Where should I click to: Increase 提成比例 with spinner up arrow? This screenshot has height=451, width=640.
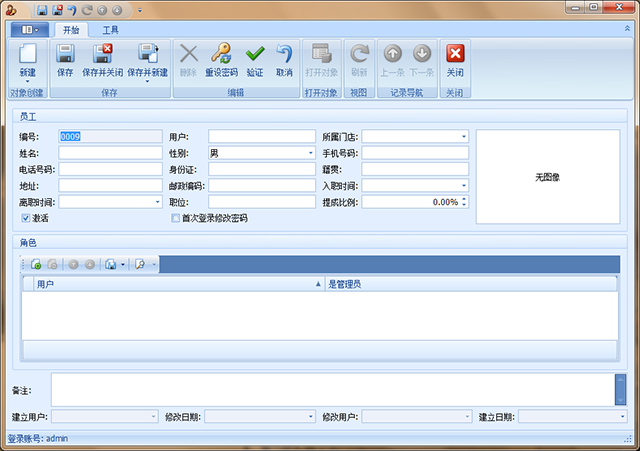pyautogui.click(x=465, y=198)
